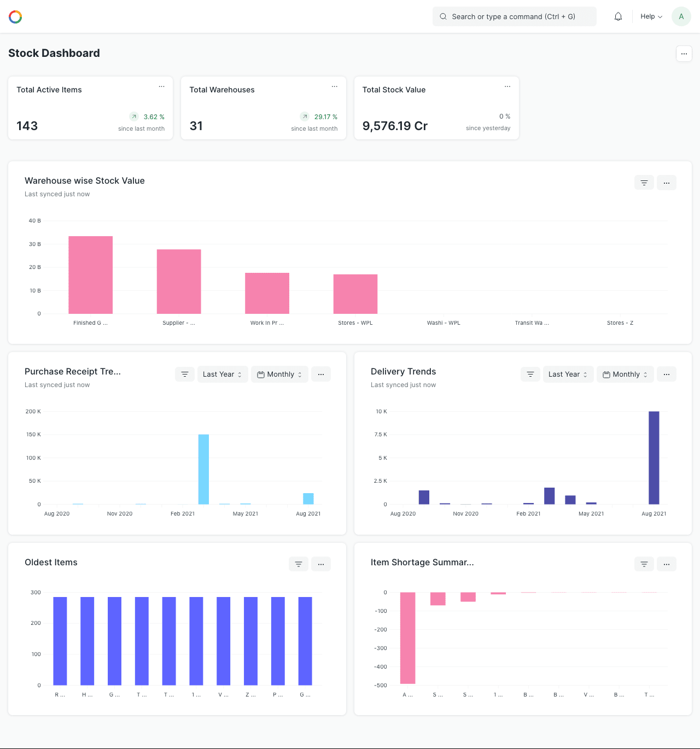This screenshot has width=700, height=749.
Task: Open the Stock Dashboard ellipsis menu
Action: [684, 54]
